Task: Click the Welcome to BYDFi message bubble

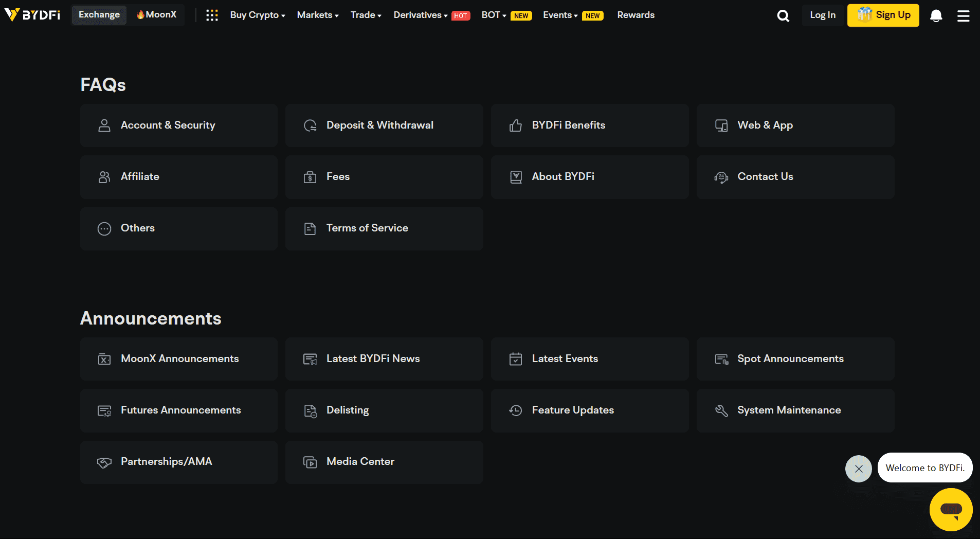Action: tap(925, 468)
